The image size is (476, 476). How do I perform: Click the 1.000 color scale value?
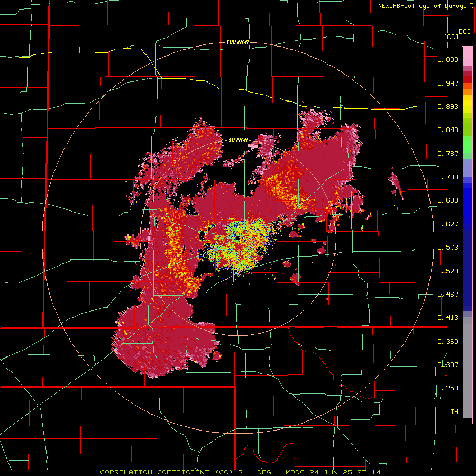tap(448, 59)
